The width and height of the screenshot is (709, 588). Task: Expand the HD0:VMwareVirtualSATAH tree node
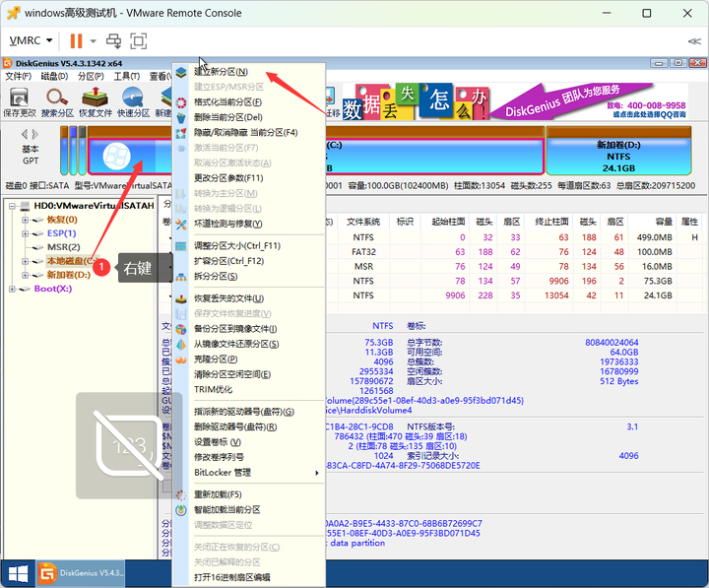(x=13, y=206)
